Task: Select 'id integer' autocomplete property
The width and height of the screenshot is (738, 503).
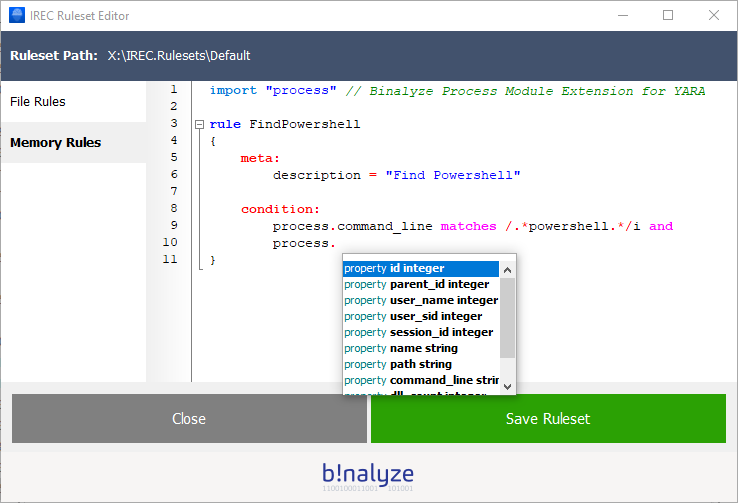Action: pos(420,268)
